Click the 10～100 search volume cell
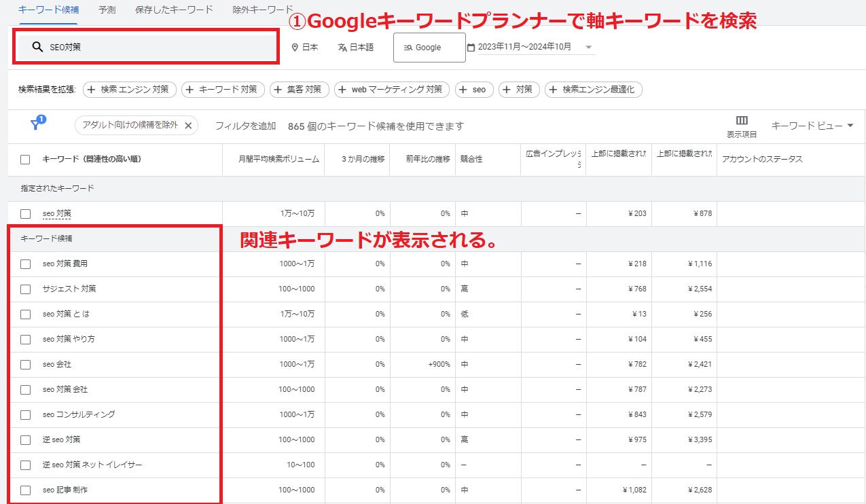 pos(300,465)
